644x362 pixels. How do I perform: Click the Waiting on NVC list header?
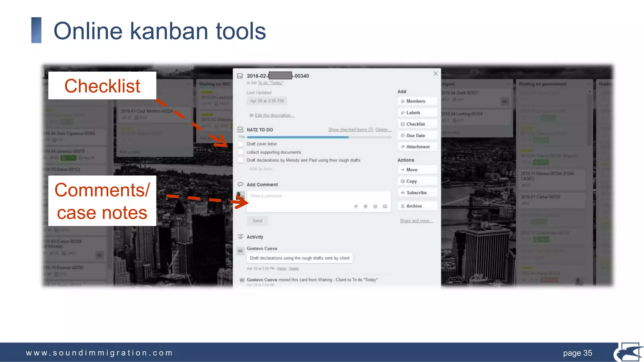[215, 84]
